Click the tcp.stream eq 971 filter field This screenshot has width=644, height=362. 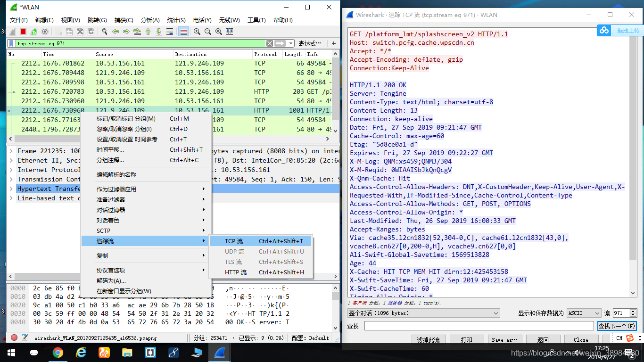(x=140, y=43)
